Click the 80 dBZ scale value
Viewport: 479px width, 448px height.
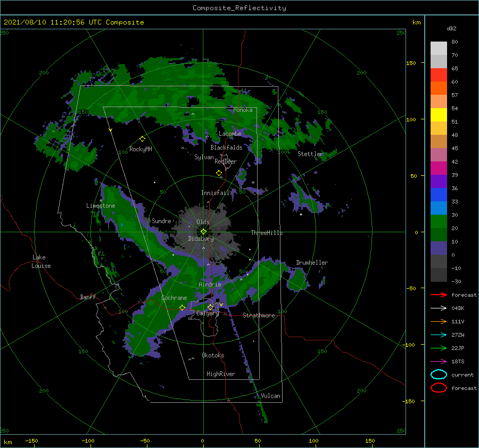(455, 42)
